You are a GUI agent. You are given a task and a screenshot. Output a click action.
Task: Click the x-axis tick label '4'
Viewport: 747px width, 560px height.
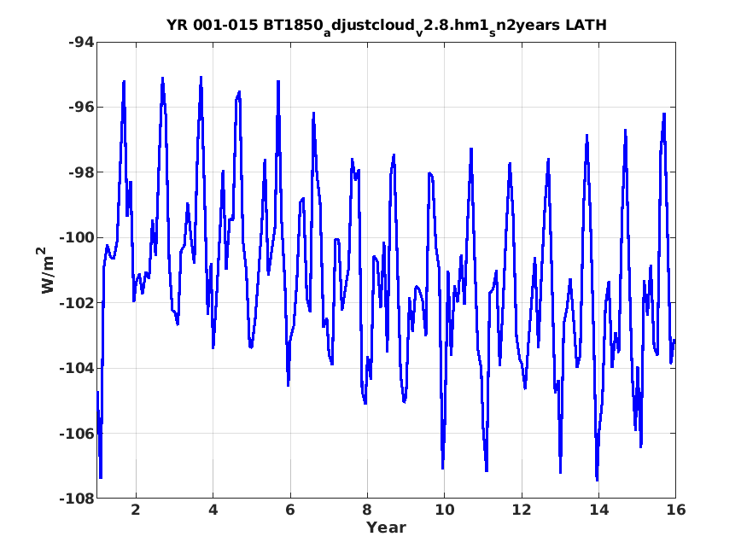coord(213,510)
